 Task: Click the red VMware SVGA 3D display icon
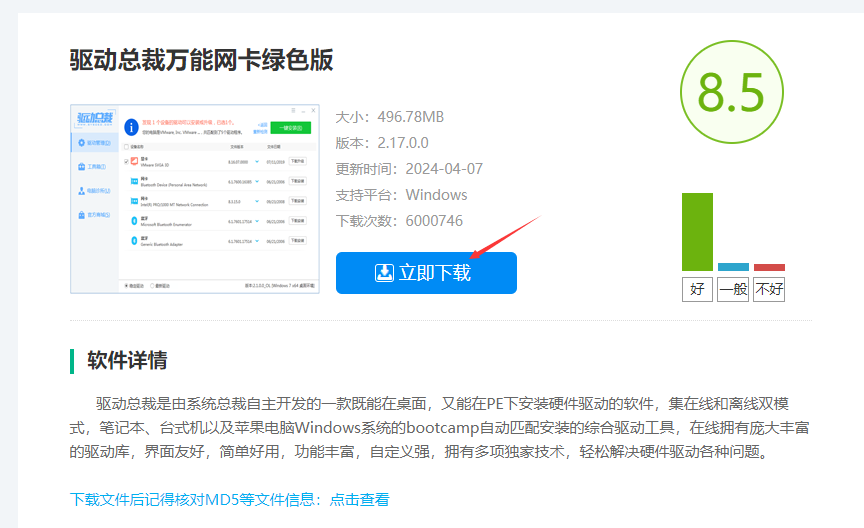tap(134, 161)
